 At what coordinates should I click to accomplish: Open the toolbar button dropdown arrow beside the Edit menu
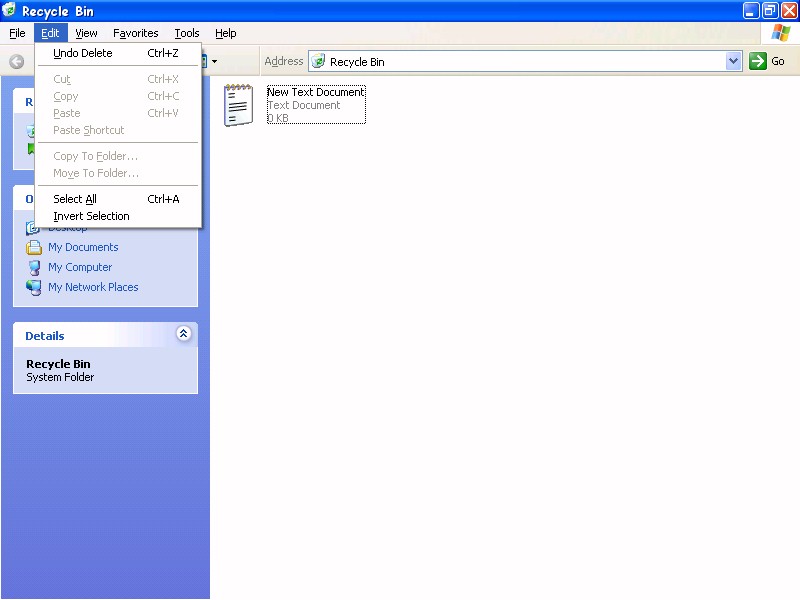point(214,62)
